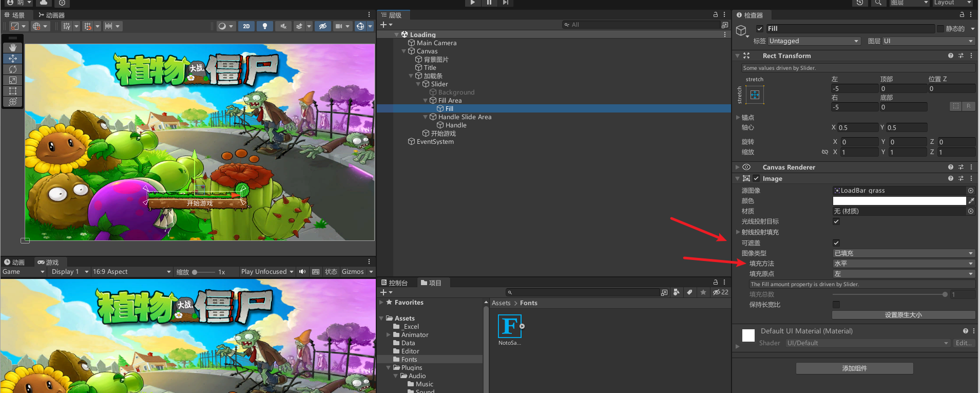
Task: Click the scene Gizmos sphere icon
Action: [x=360, y=26]
